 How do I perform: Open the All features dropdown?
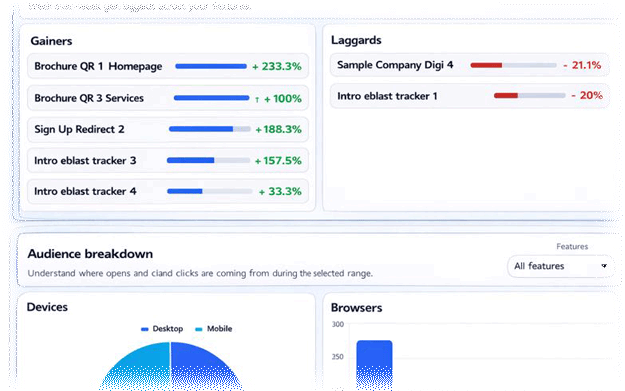[x=560, y=266]
